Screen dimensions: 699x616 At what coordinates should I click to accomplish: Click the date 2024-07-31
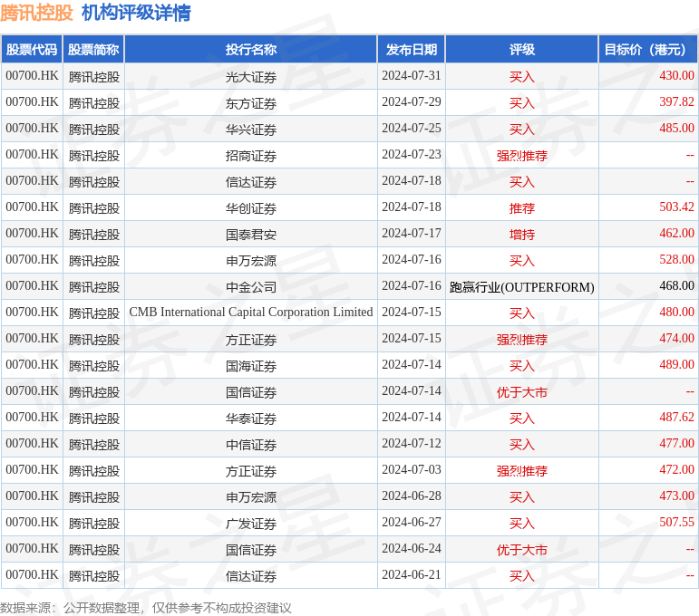(412, 76)
